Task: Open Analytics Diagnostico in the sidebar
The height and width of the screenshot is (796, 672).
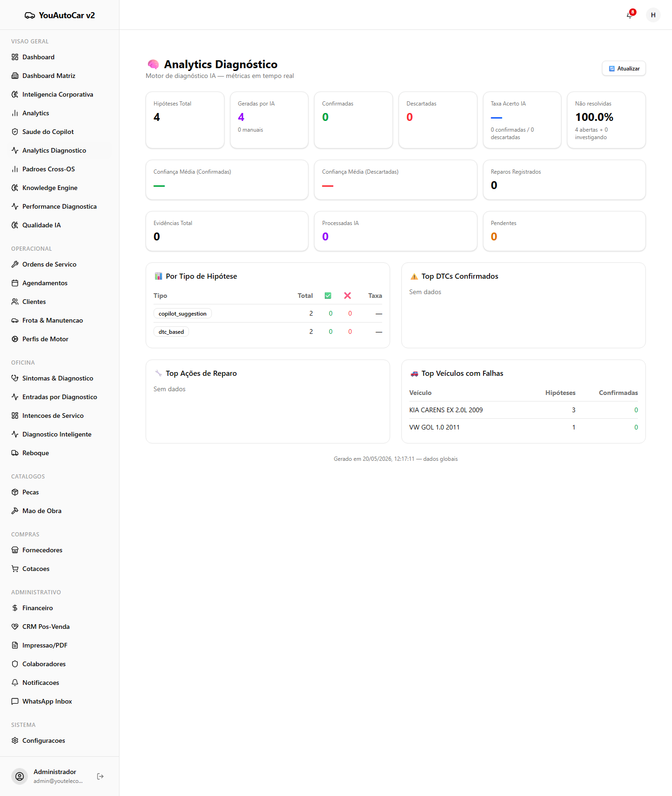Action: [59, 150]
